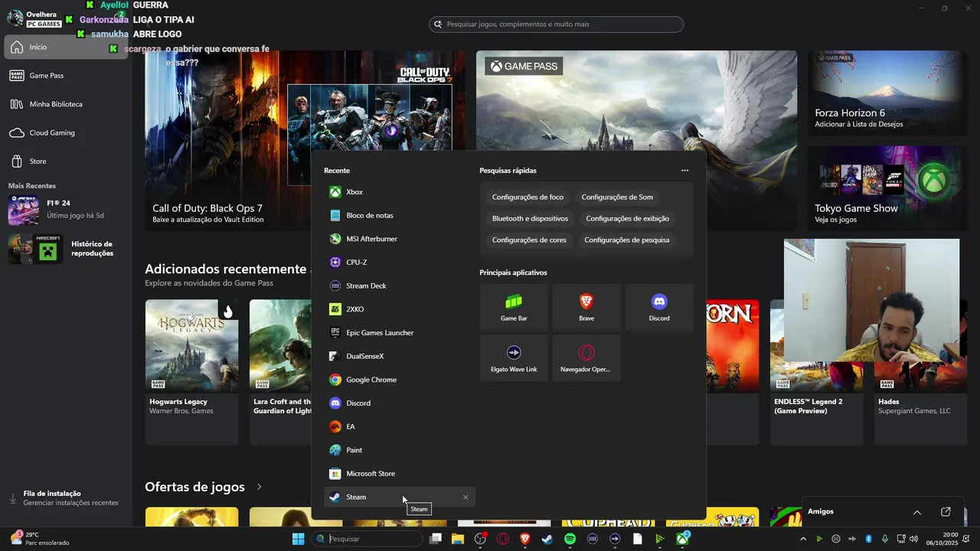The width and height of the screenshot is (980, 551).
Task: Open Call of Duty: Black Ops 7 banner
Action: coord(305,141)
